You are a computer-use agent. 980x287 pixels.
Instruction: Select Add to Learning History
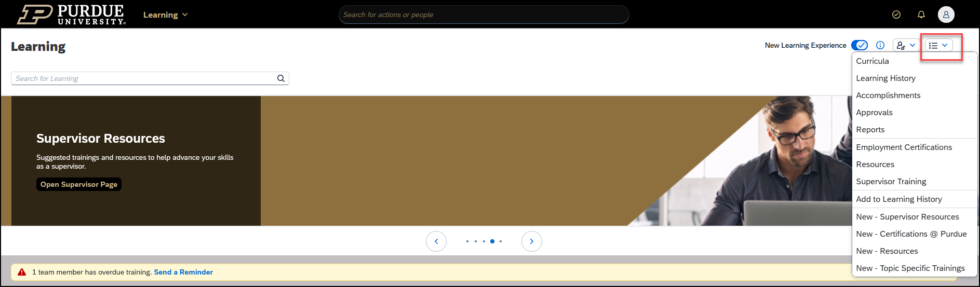pos(898,199)
